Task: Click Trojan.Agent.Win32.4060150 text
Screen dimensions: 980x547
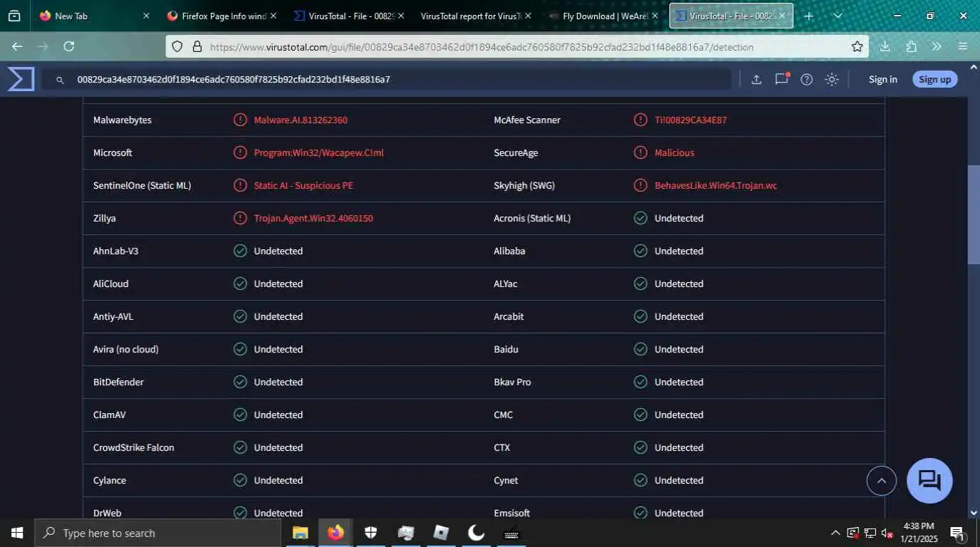Action: pyautogui.click(x=313, y=218)
